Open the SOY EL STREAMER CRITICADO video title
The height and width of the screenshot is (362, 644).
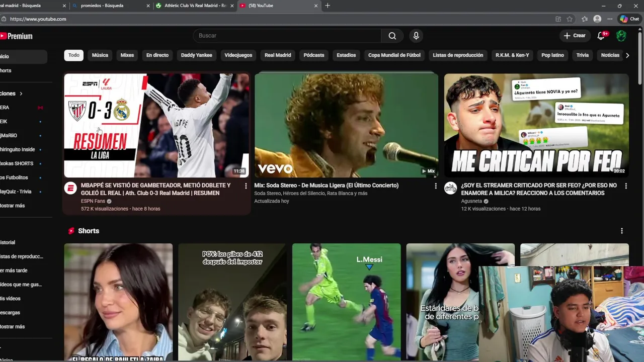tap(539, 189)
